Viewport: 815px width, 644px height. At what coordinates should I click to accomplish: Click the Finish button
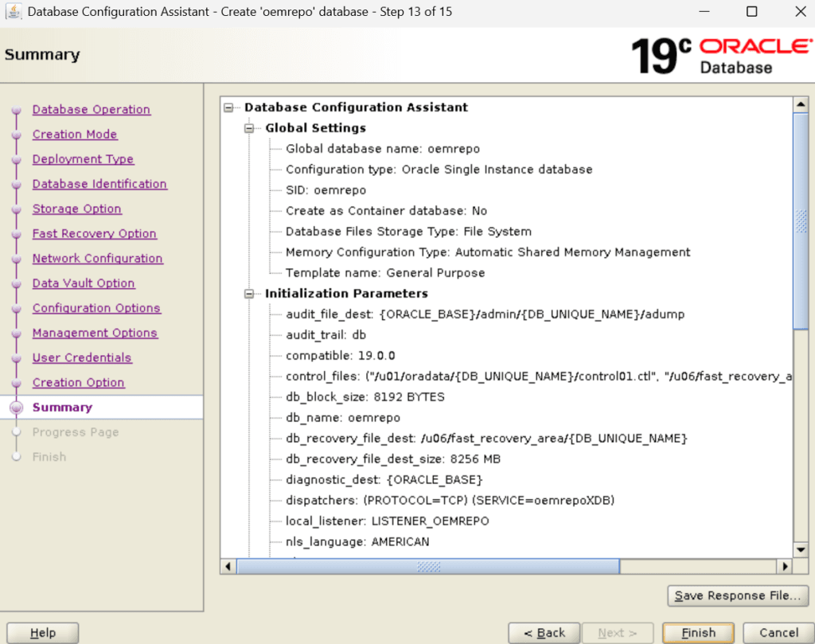pos(698,633)
